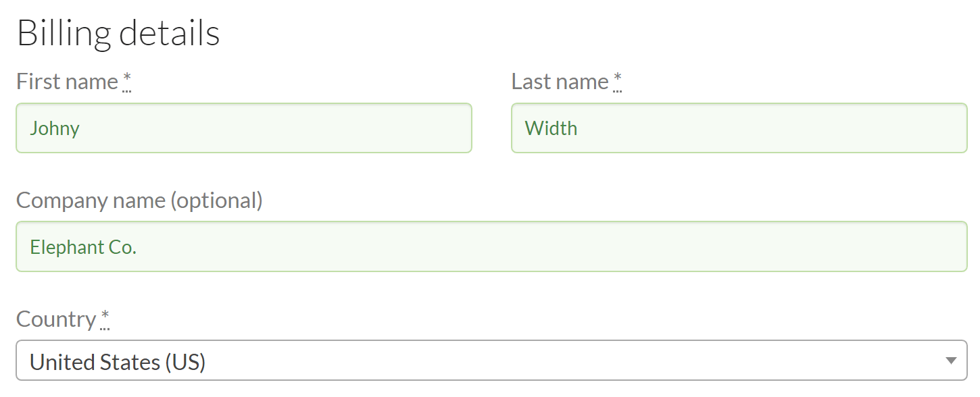
Task: Focus the Company name optional input
Action: click(491, 246)
